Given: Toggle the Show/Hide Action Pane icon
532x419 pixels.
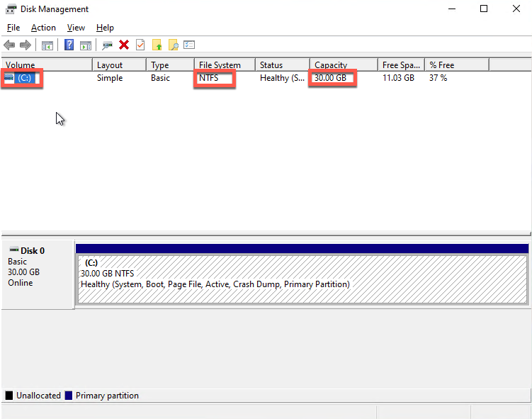Looking at the screenshot, I should coord(86,45).
